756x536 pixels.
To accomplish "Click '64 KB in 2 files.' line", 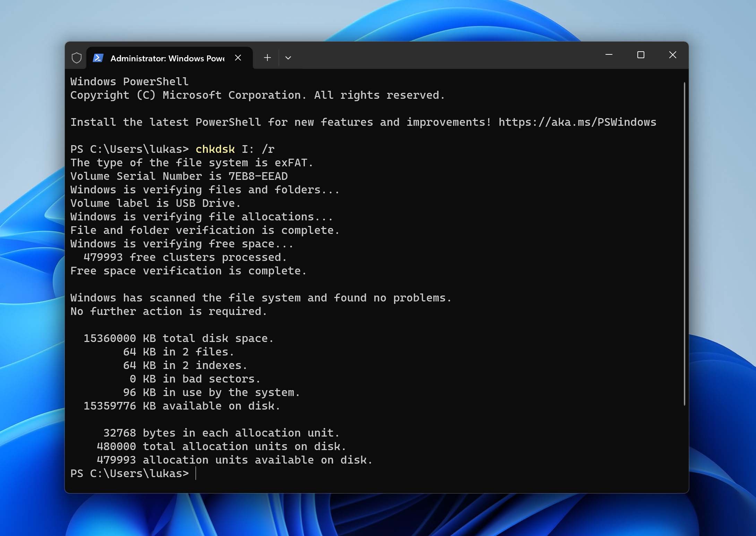I will (x=179, y=352).
